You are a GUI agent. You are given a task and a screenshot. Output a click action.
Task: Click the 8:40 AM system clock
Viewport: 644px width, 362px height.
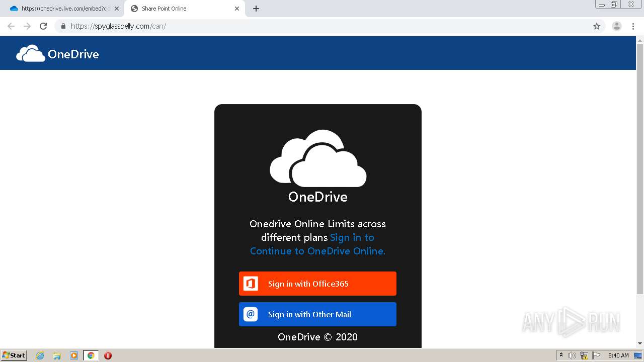pos(618,355)
